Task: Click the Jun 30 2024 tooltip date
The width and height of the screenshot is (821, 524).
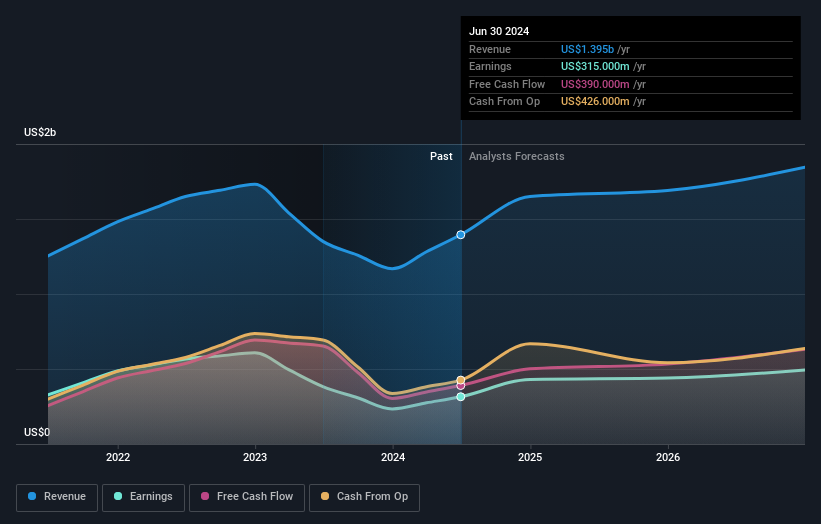Action: 499,31
